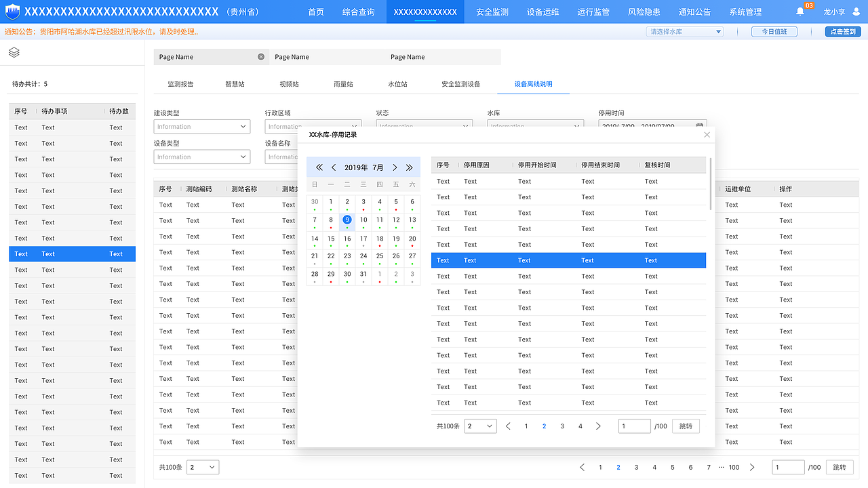
Task: Click dialog pagination next page arrow
Action: [598, 426]
